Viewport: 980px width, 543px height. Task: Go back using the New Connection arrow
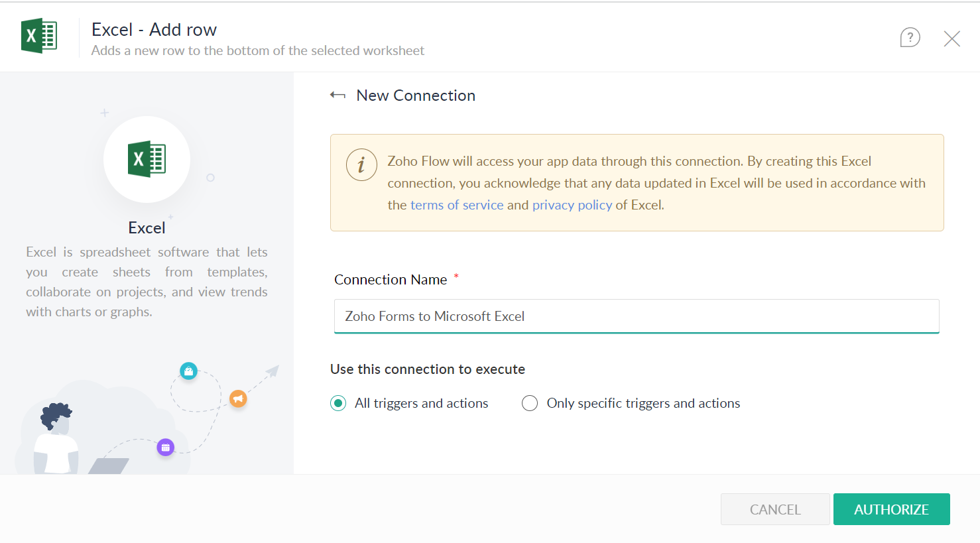pyautogui.click(x=337, y=95)
